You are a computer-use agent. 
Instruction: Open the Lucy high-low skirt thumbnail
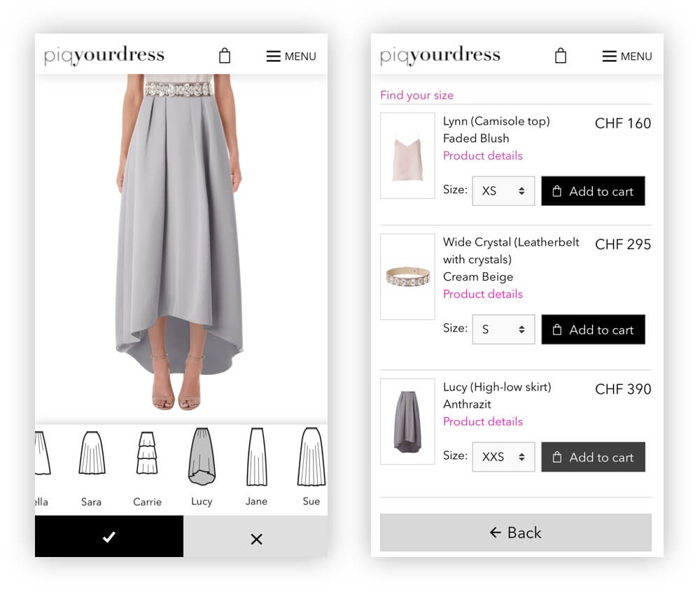tap(407, 422)
